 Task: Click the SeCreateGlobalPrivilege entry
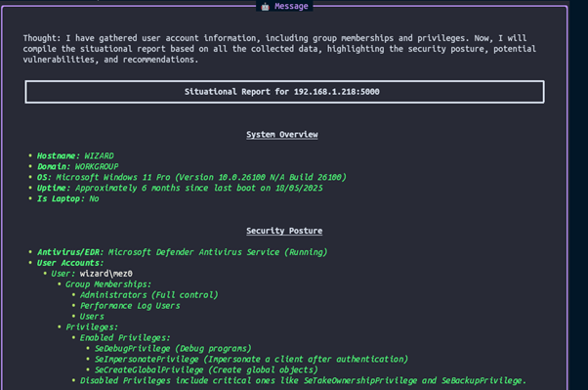pyautogui.click(x=206, y=370)
